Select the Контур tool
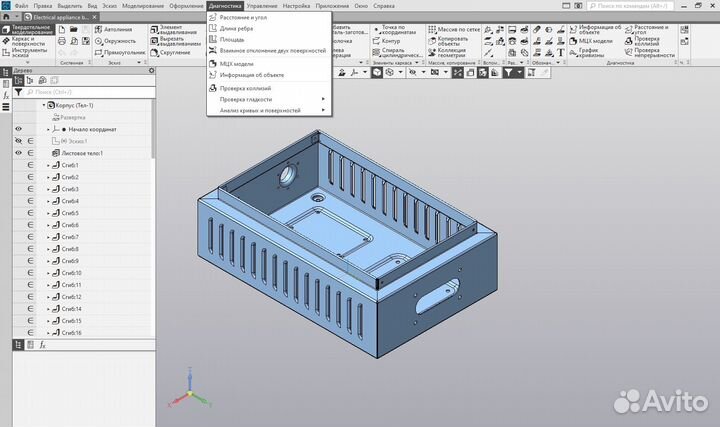The height and width of the screenshot is (427, 720). pos(386,41)
